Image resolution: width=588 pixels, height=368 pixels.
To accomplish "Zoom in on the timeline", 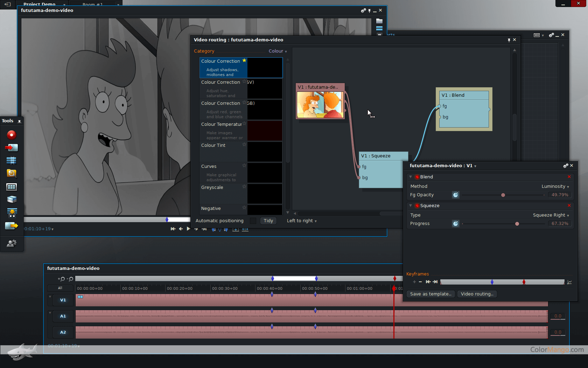I will point(61,279).
